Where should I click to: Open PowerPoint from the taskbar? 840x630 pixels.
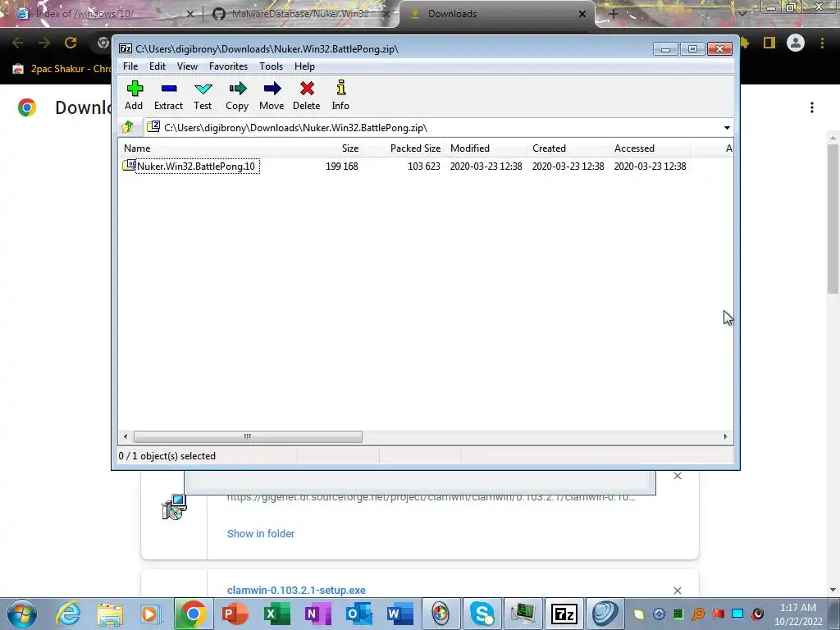click(x=234, y=614)
